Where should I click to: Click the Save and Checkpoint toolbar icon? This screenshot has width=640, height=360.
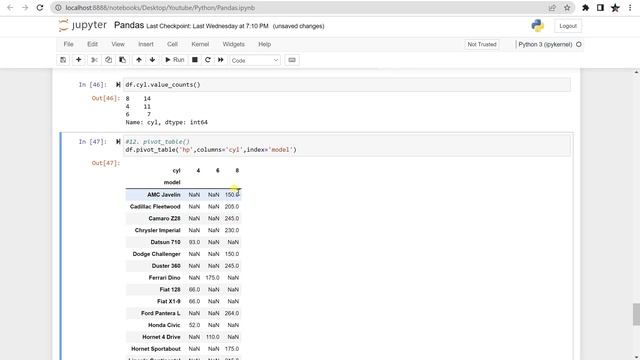63,60
